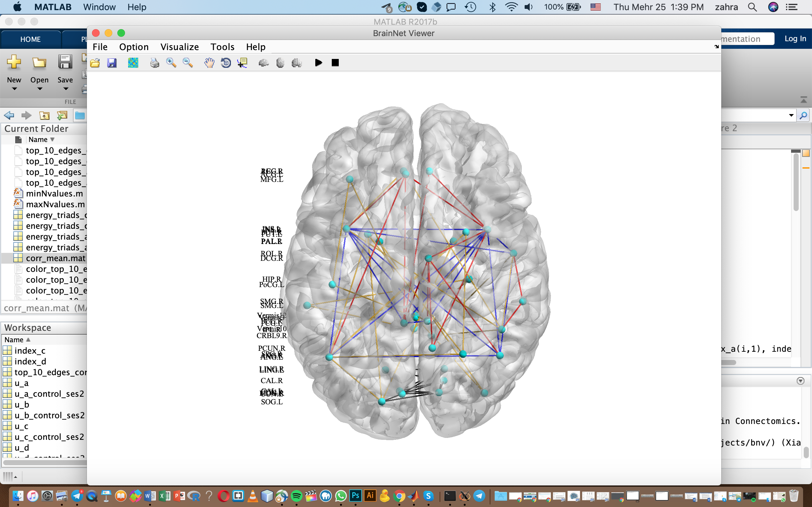Click the Load File folder icon in BrainNet toolbar
812x507 pixels.
(x=95, y=63)
